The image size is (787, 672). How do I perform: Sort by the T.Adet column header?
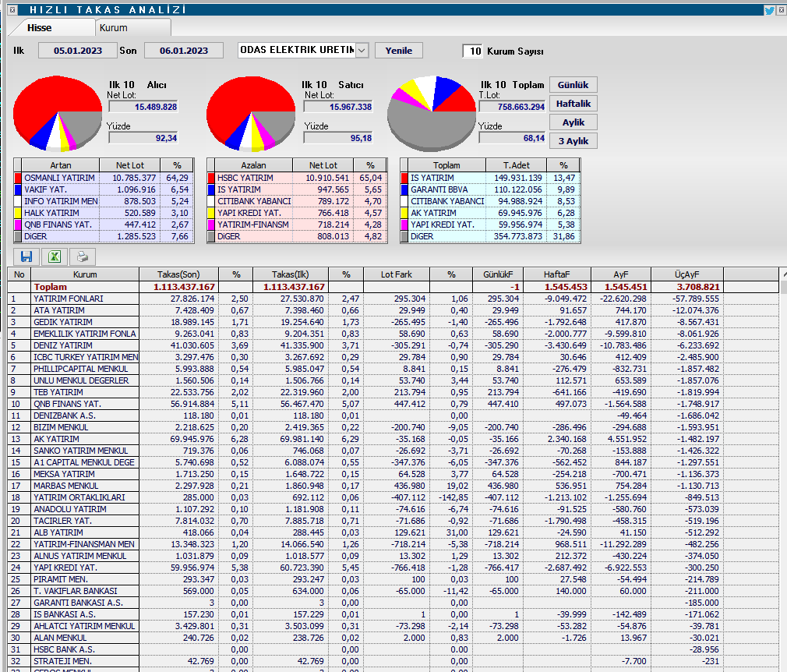point(517,165)
